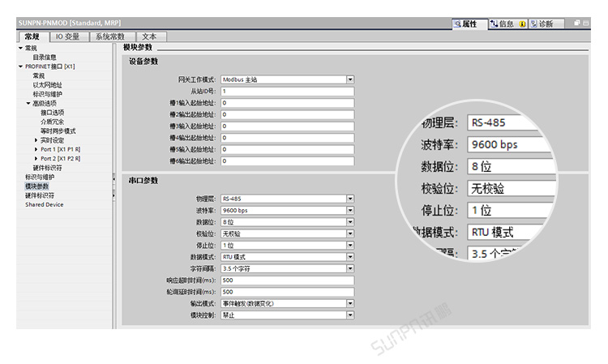
Task: Expand the Port 2 [X1 P2 R] node
Action: coord(36,159)
